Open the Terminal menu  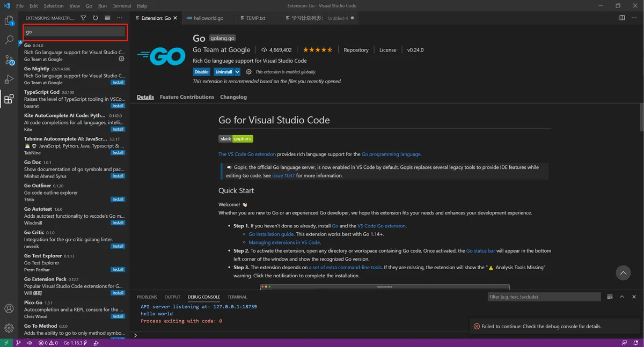coord(122,5)
